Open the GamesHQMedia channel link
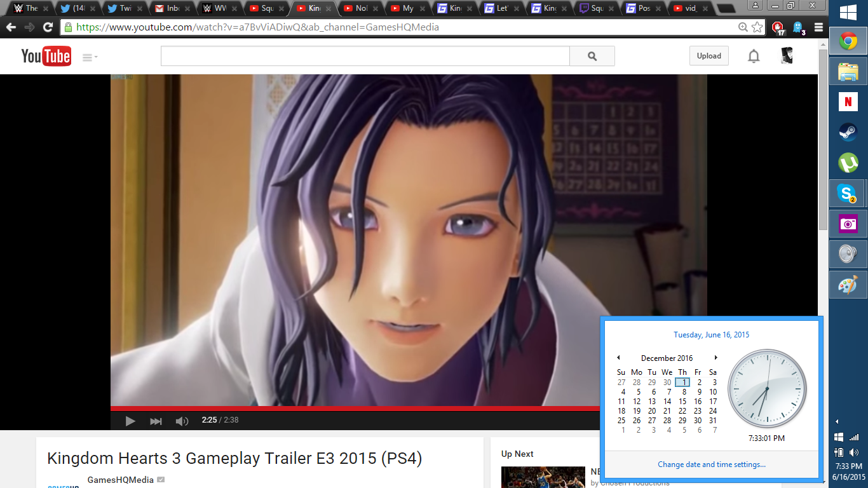Image resolution: width=868 pixels, height=488 pixels. pyautogui.click(x=121, y=480)
